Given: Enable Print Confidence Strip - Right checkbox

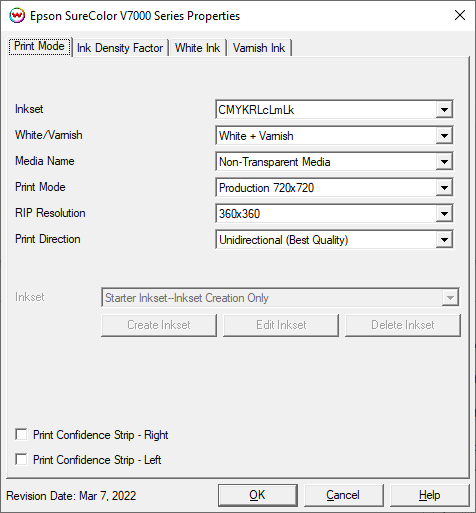Looking at the screenshot, I should pos(21,435).
